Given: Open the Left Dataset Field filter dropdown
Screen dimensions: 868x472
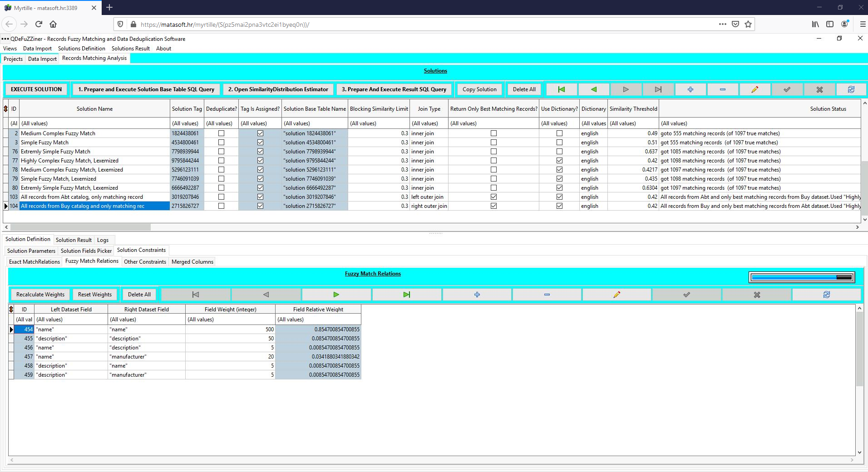Looking at the screenshot, I should pos(71,320).
